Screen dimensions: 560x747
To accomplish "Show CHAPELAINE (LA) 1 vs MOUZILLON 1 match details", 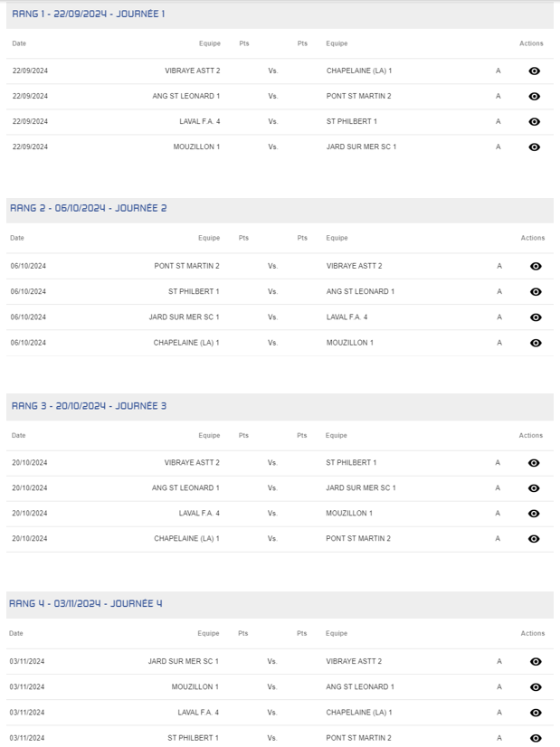I will pos(536,343).
